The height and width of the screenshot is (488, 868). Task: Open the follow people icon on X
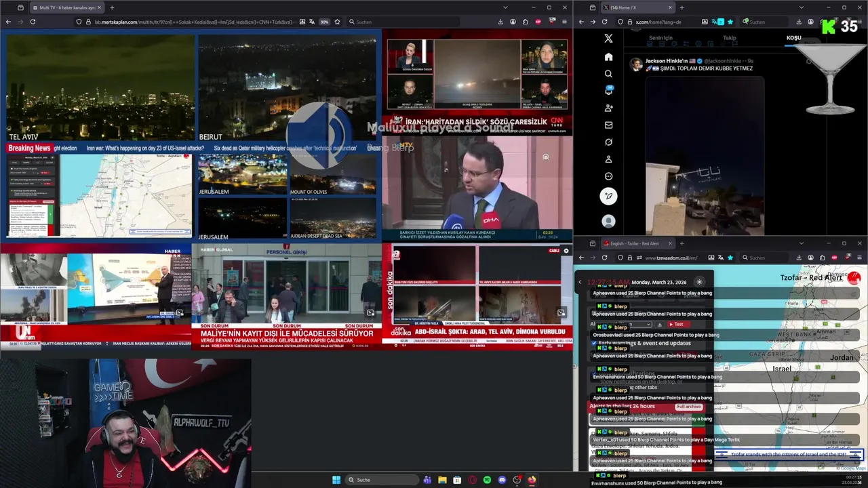[608, 108]
